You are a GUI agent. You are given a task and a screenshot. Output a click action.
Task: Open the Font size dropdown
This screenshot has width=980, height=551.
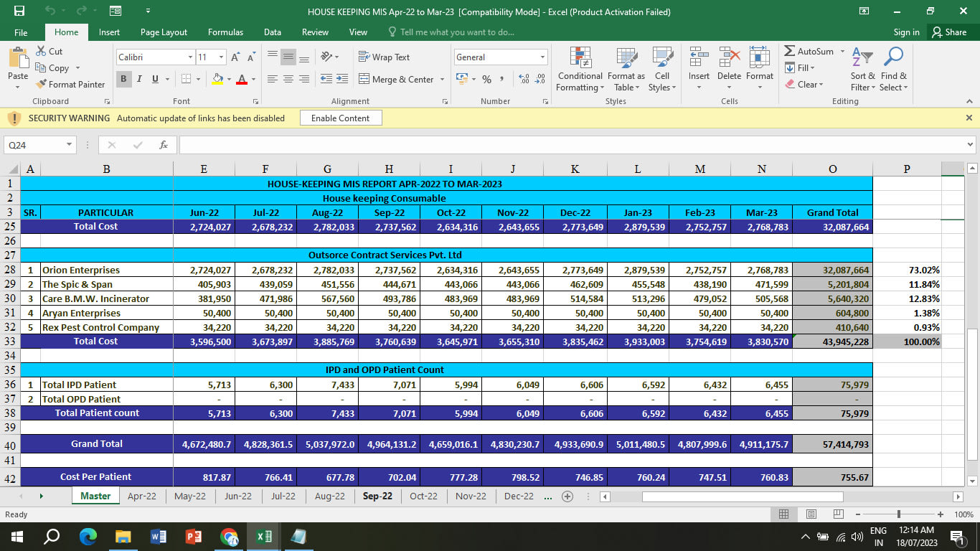pyautogui.click(x=222, y=57)
